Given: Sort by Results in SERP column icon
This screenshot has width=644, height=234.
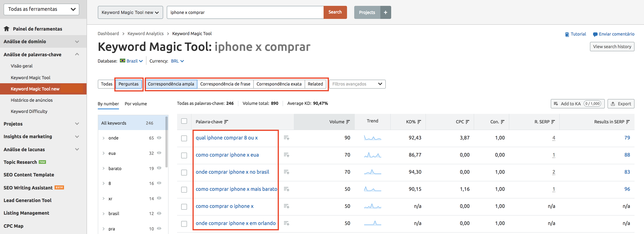Looking at the screenshot, I should (x=628, y=122).
